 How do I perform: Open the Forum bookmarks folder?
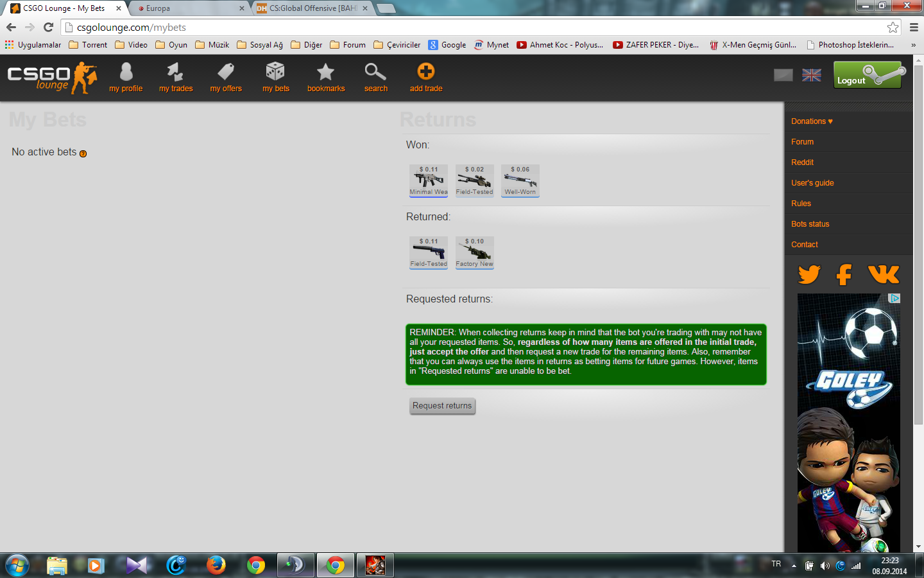[x=347, y=45]
